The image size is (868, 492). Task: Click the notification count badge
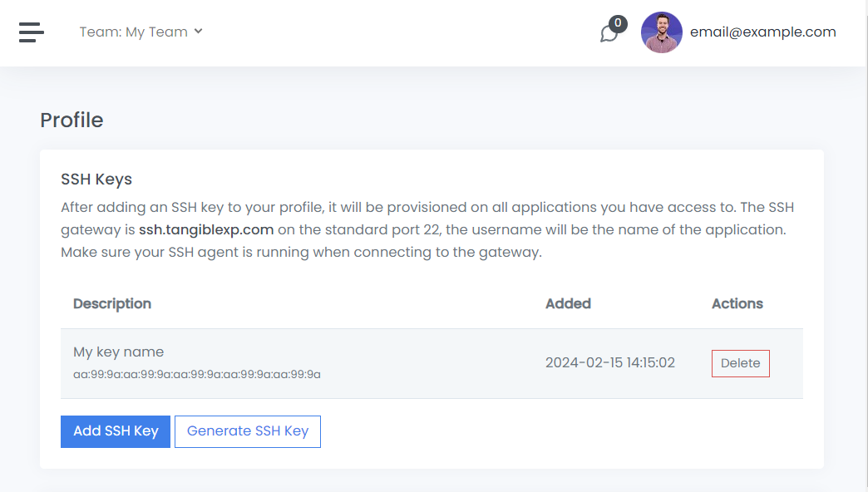[x=618, y=23]
